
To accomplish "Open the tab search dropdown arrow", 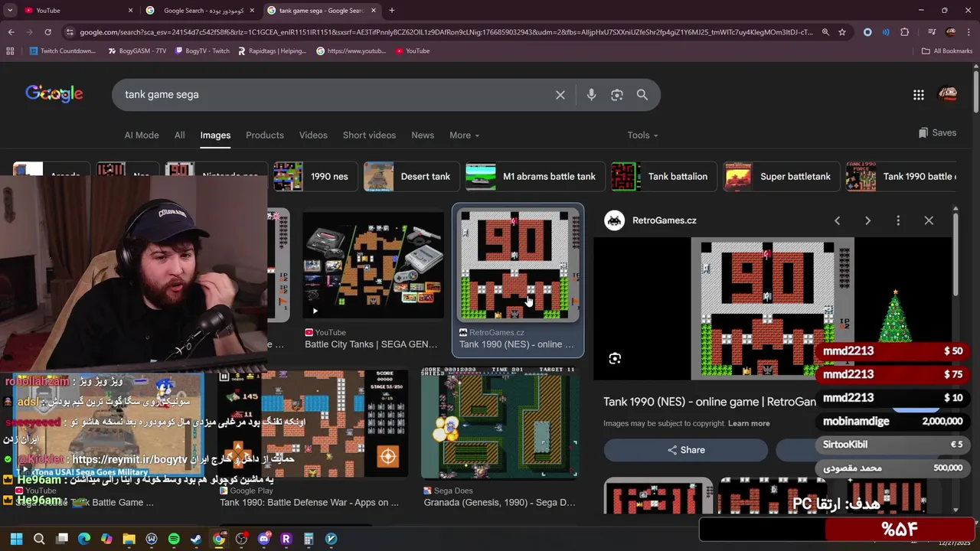I will [10, 11].
